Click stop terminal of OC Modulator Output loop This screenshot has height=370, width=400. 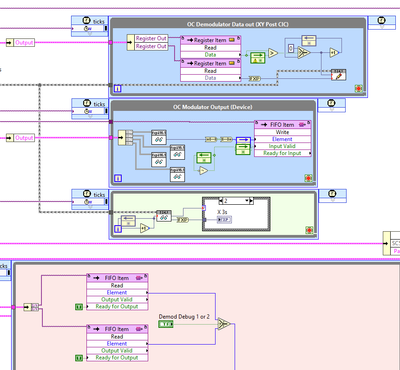click(x=308, y=178)
